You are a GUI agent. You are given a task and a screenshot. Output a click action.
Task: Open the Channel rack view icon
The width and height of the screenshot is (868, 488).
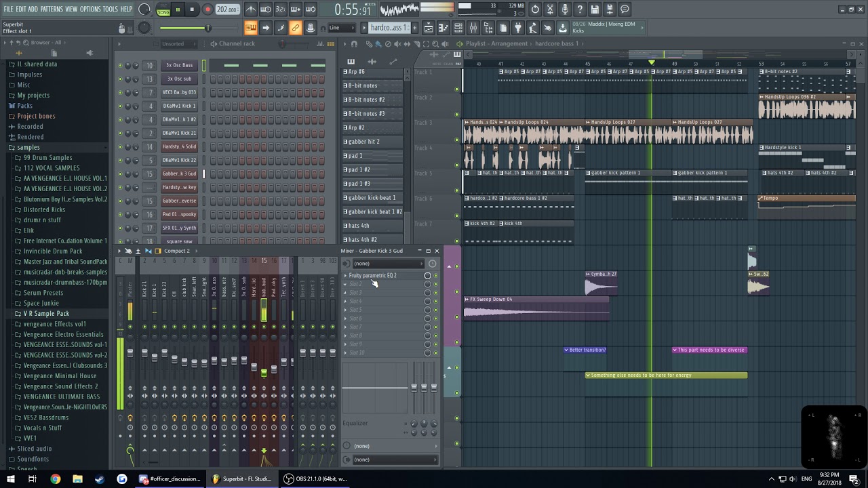point(458,28)
